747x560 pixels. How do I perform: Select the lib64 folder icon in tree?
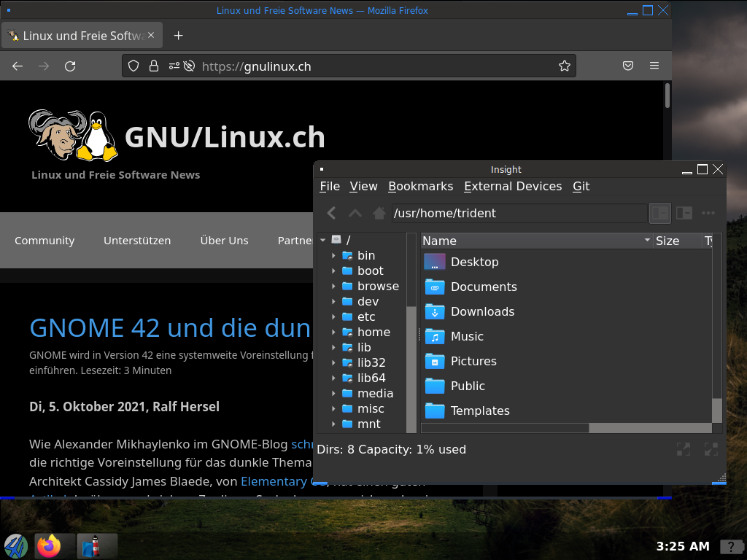click(348, 378)
